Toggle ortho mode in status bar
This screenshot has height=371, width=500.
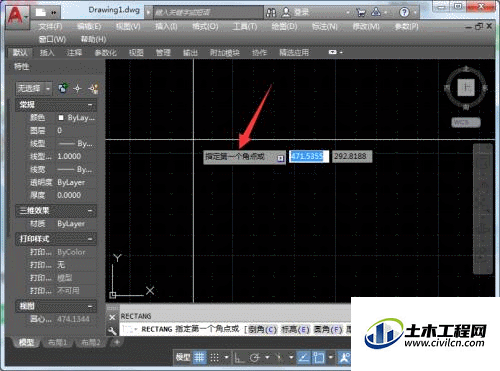239,358
